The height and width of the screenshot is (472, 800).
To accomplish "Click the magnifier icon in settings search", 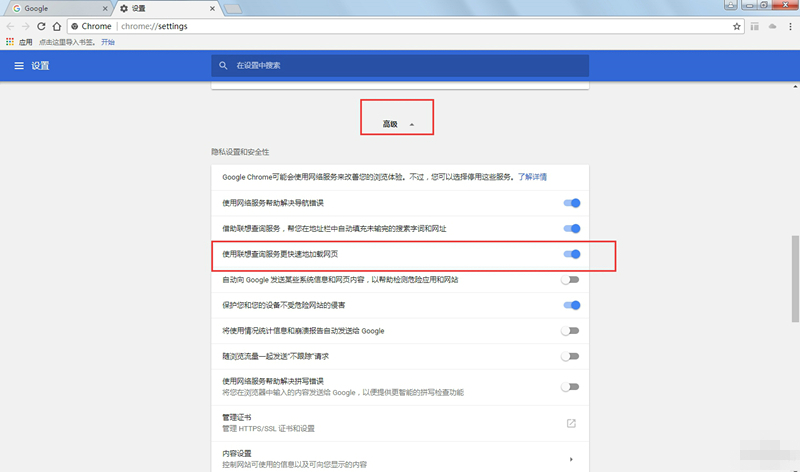I will (x=223, y=65).
